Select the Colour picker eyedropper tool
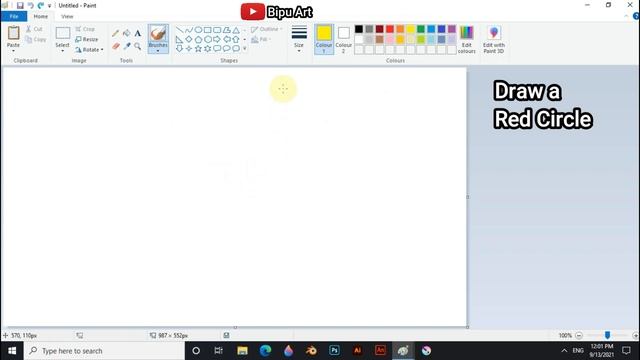 point(127,46)
